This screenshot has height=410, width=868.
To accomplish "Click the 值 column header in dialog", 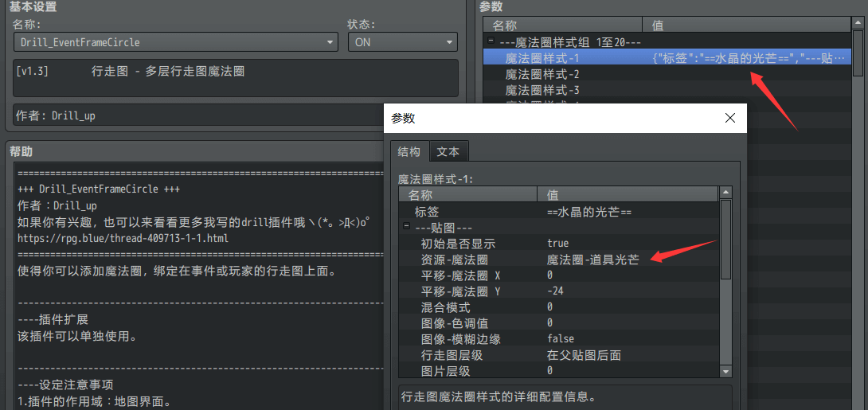I will [553, 194].
